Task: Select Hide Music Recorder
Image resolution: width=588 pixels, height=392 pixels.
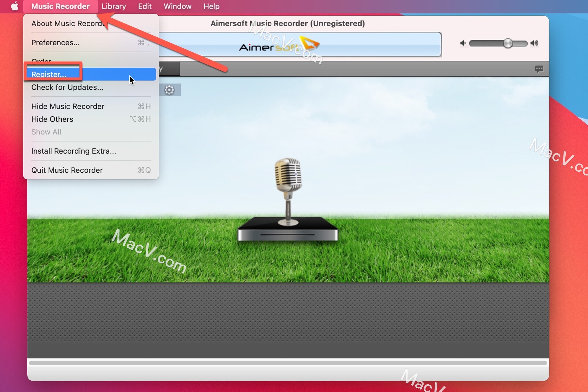Action: [x=91, y=106]
